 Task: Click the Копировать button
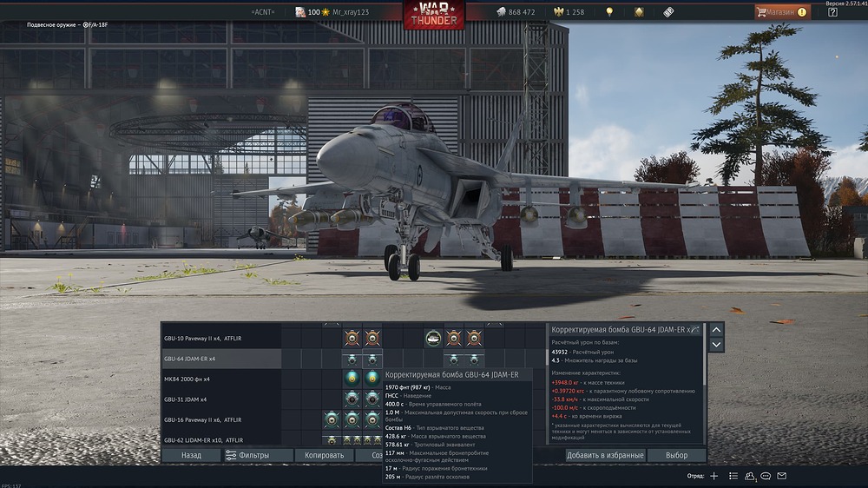click(x=325, y=455)
